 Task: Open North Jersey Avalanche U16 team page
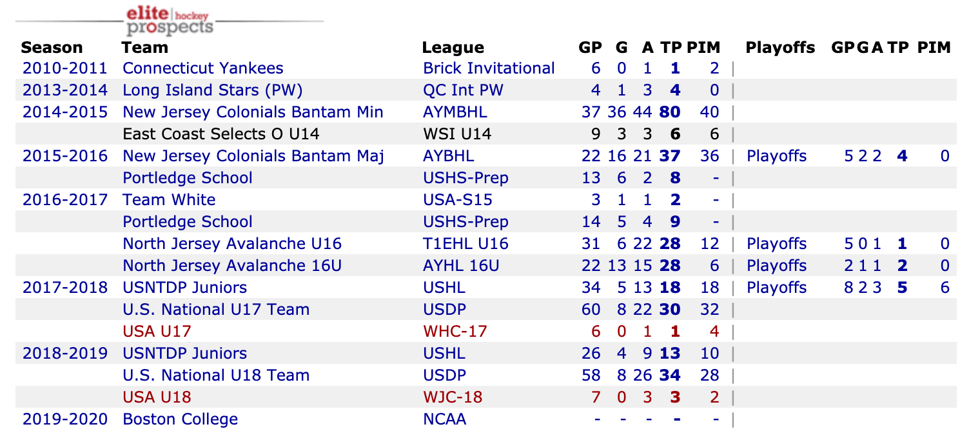(x=232, y=244)
